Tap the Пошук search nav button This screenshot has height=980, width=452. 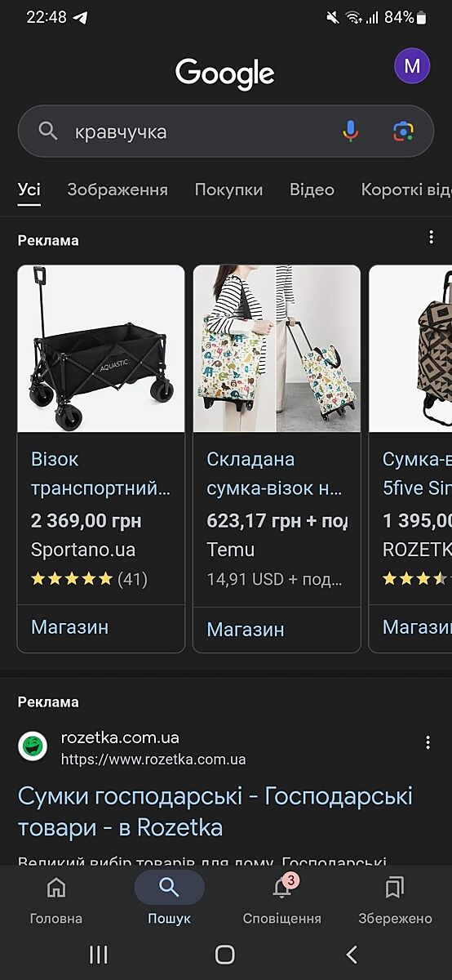click(x=169, y=898)
